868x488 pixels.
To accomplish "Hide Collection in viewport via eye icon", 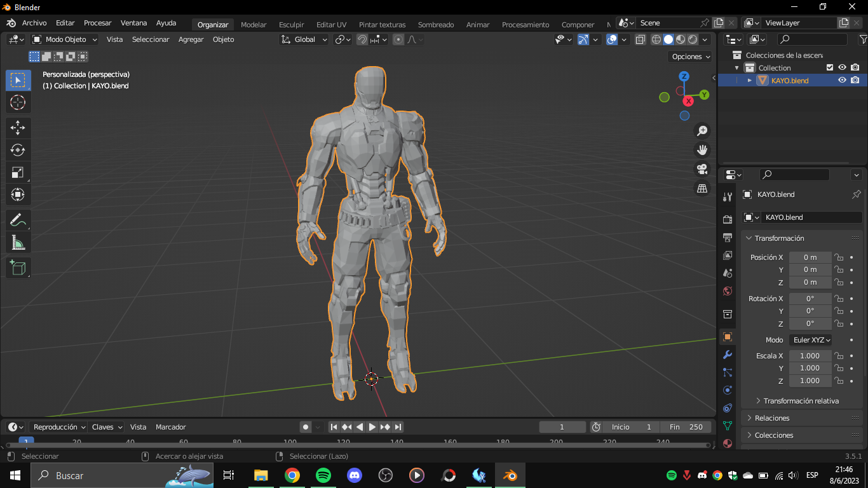I will coord(842,67).
